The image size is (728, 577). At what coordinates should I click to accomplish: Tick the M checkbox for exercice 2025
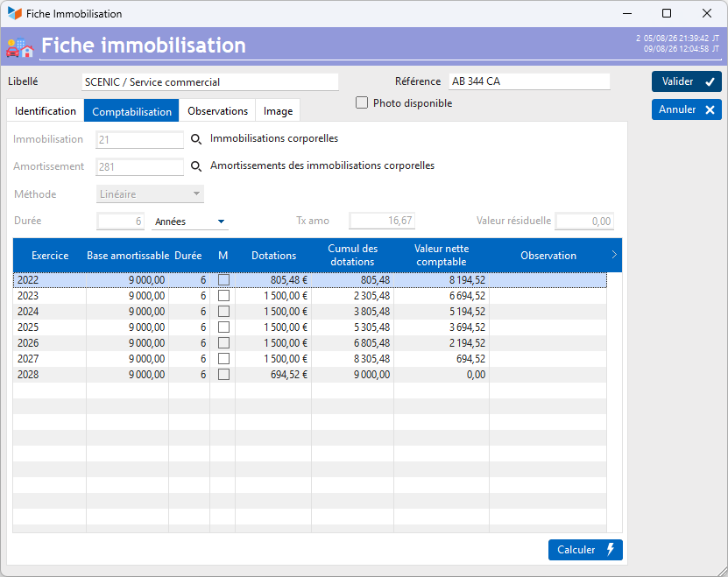click(223, 327)
